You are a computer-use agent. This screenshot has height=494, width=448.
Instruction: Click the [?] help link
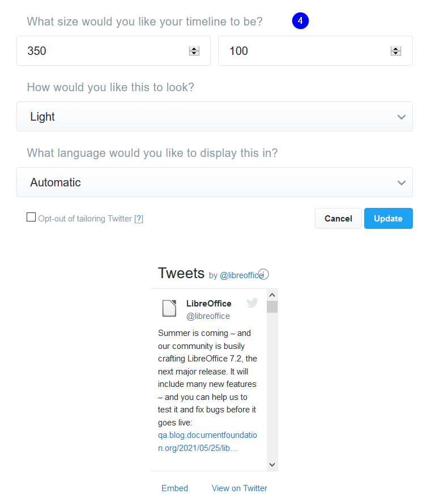click(x=139, y=219)
